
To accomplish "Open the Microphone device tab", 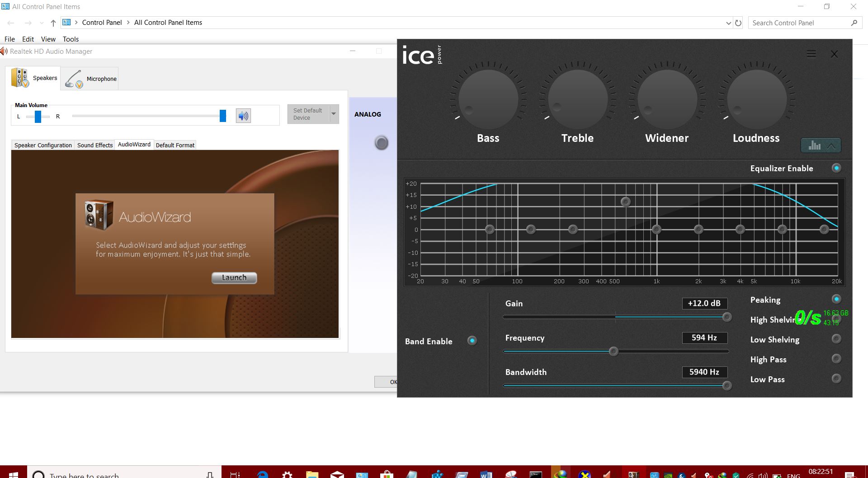I will [90, 79].
